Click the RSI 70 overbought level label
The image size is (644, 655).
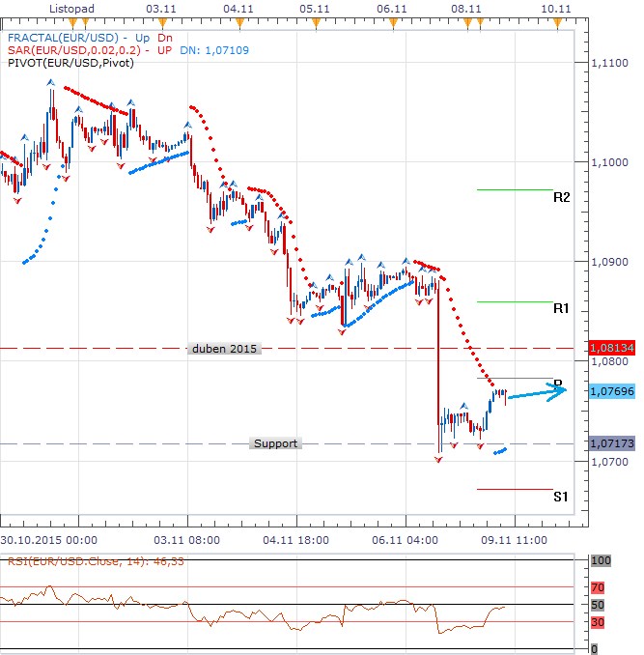point(598,586)
